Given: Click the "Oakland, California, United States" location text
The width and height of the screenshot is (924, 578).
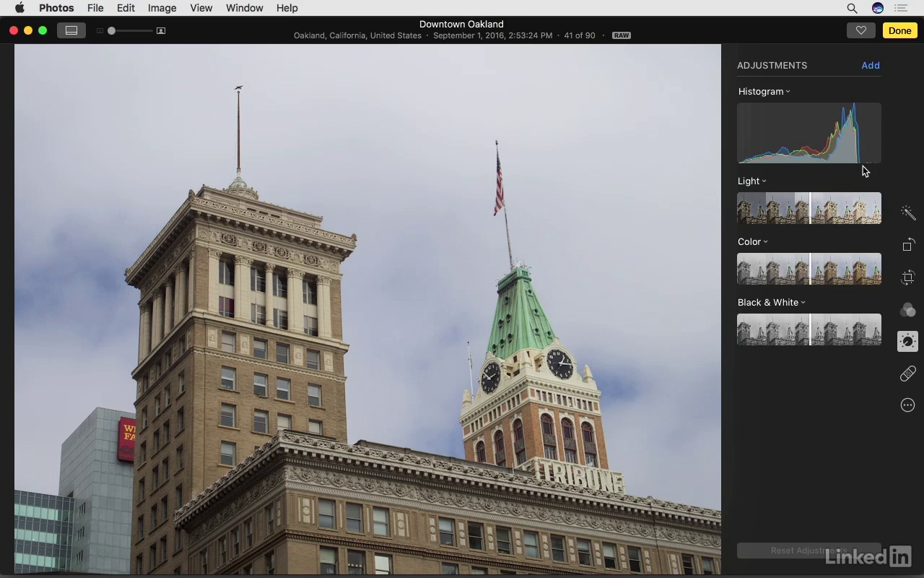Looking at the screenshot, I should pos(357,35).
